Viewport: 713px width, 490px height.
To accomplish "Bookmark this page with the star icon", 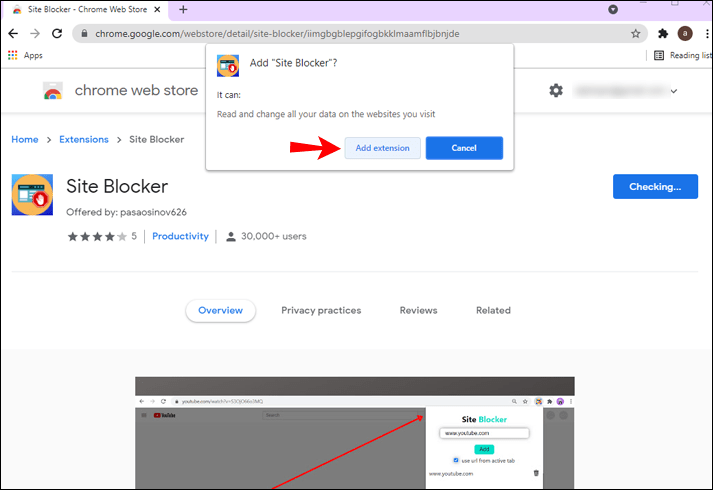I will pyautogui.click(x=635, y=34).
